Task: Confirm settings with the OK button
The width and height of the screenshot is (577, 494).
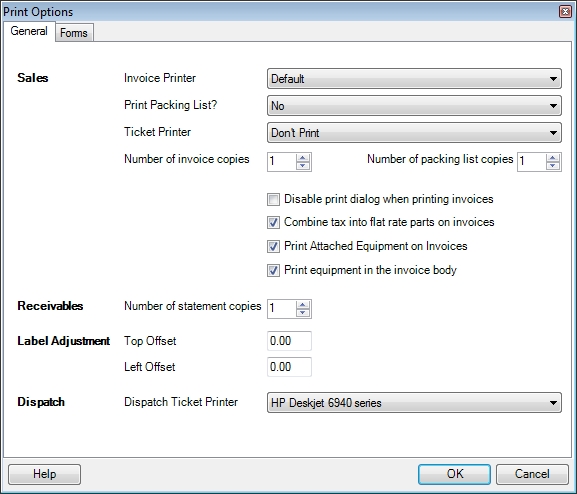Action: 454,474
